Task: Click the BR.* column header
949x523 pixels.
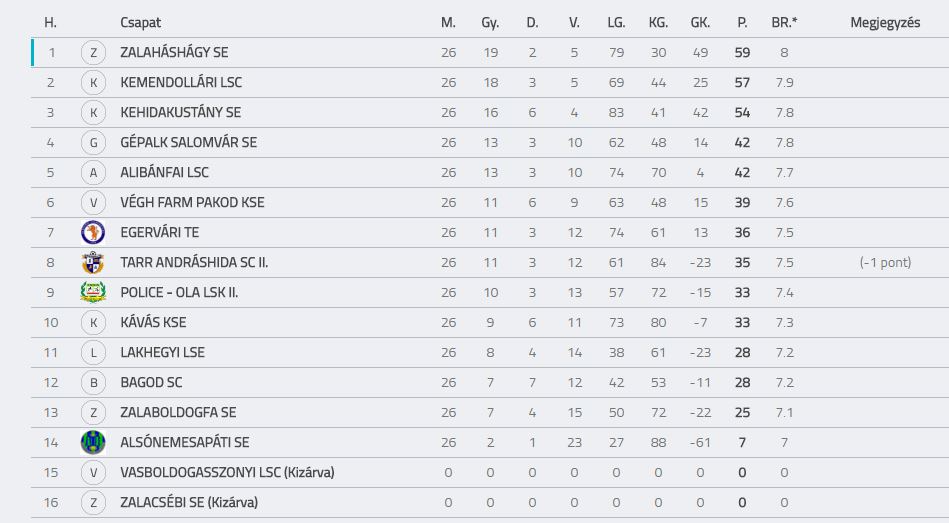Action: [x=784, y=22]
